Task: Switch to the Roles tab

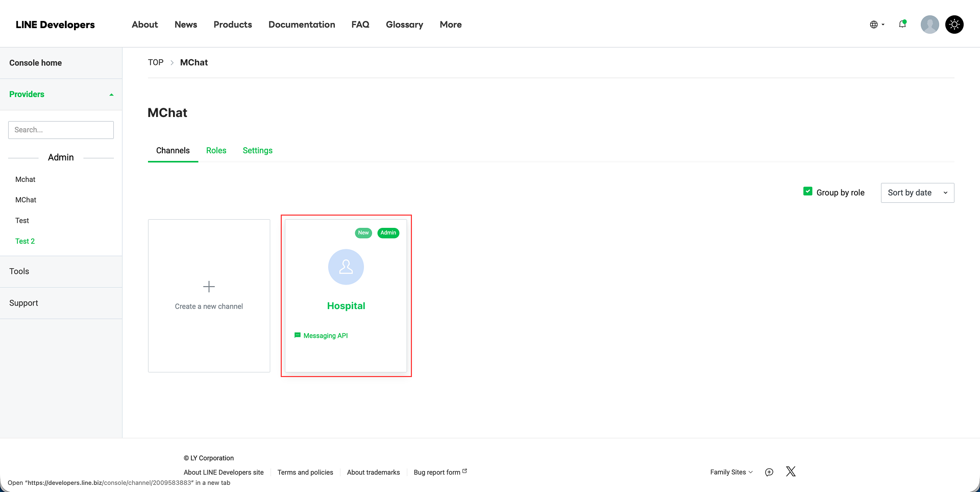Action: pos(216,150)
